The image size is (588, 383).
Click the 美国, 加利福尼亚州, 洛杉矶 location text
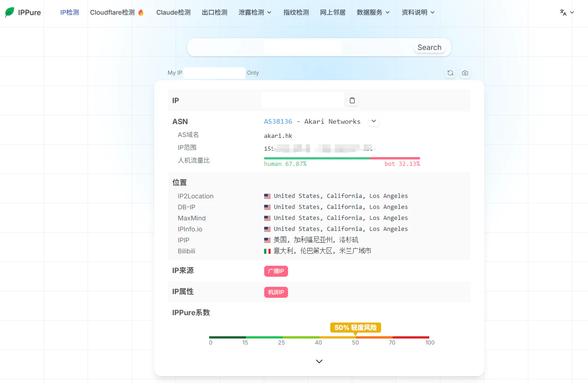click(316, 240)
